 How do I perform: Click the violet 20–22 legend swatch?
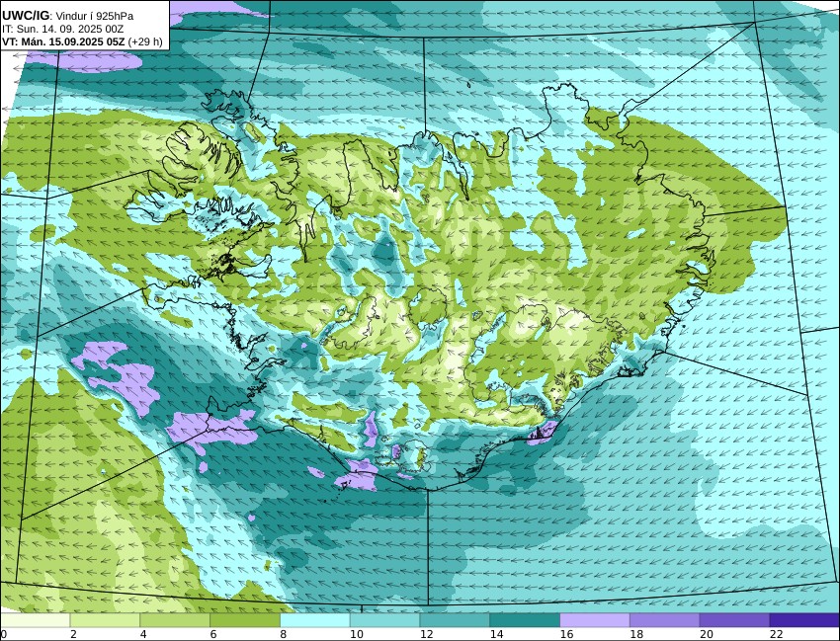[735, 620]
